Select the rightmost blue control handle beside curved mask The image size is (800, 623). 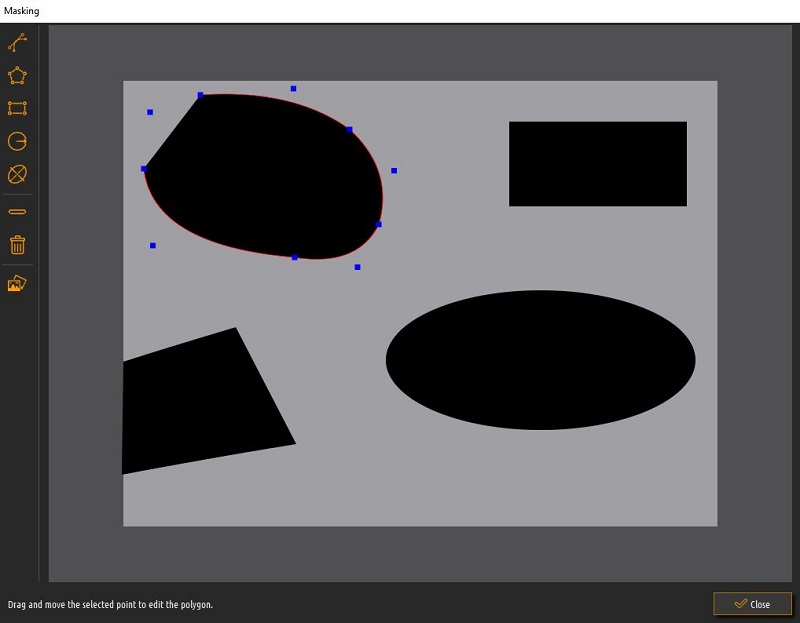394,170
